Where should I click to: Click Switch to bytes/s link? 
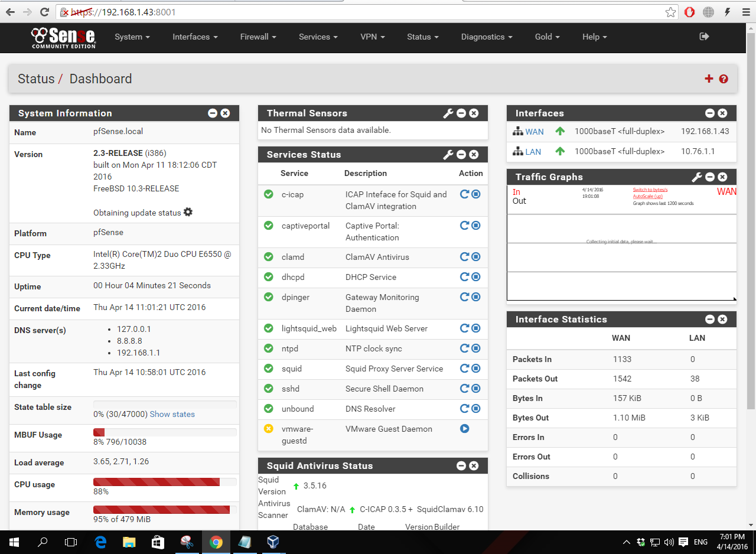[650, 190]
